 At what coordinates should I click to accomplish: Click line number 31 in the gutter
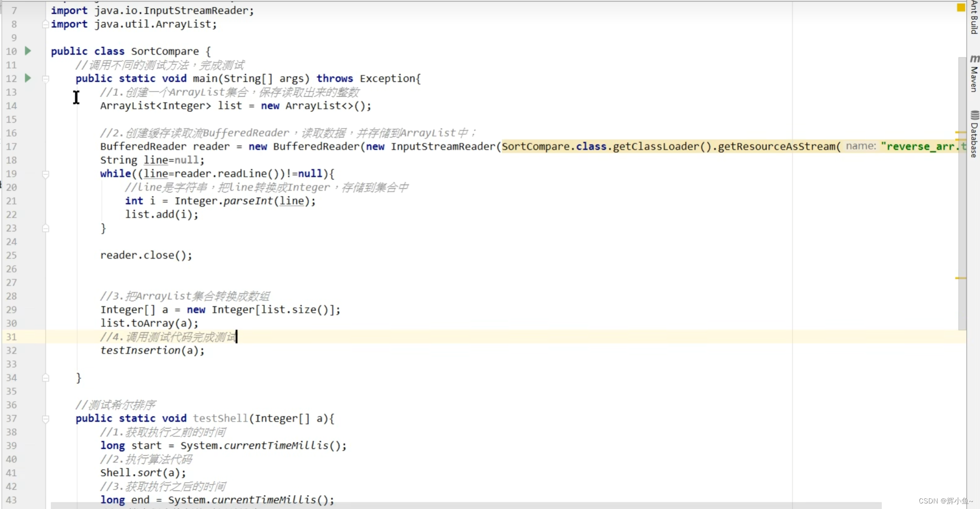click(x=12, y=337)
